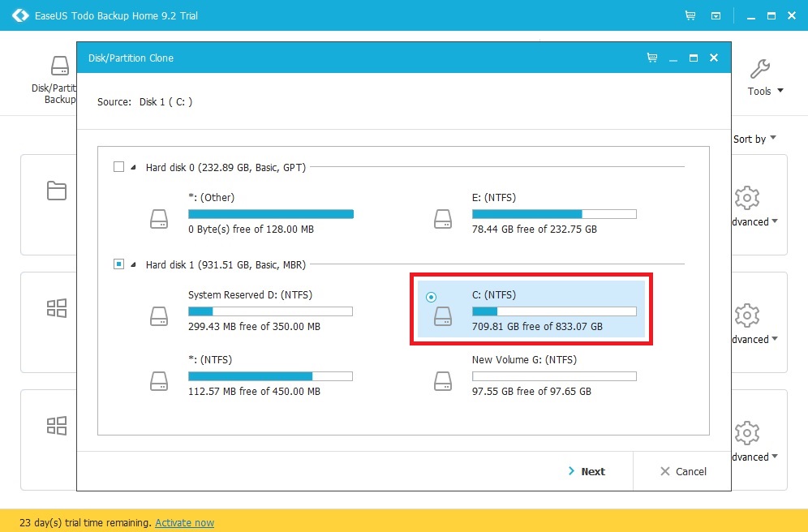Click the cart icon in the Clone dialog title bar
The image size is (808, 532).
(652, 58)
